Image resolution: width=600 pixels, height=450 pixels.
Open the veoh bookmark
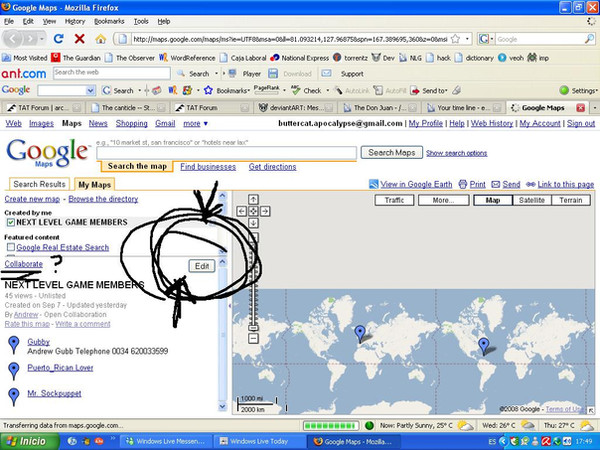click(x=510, y=58)
